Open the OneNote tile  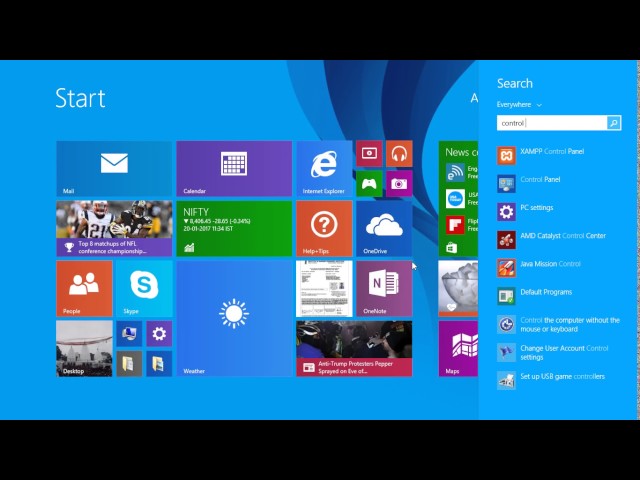(384, 289)
